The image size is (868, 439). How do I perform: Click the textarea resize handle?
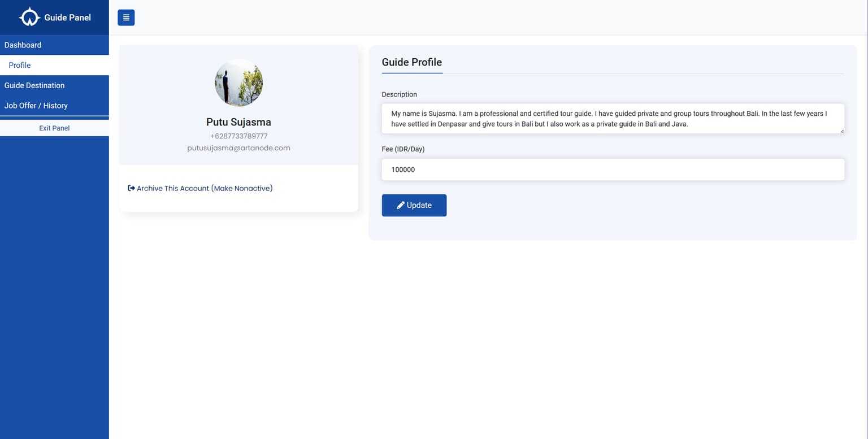click(841, 131)
